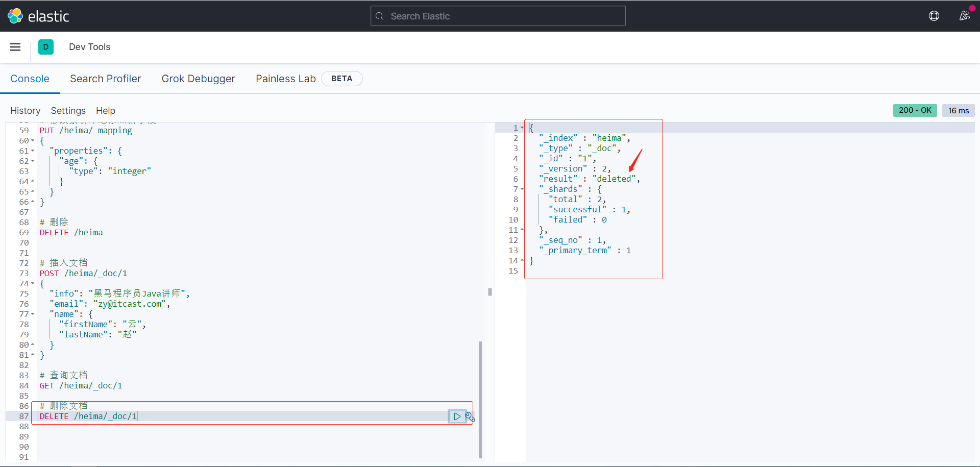Run the DELETE /heima/_doc/1 request
Screen dimensions: 980x467
(x=457, y=416)
